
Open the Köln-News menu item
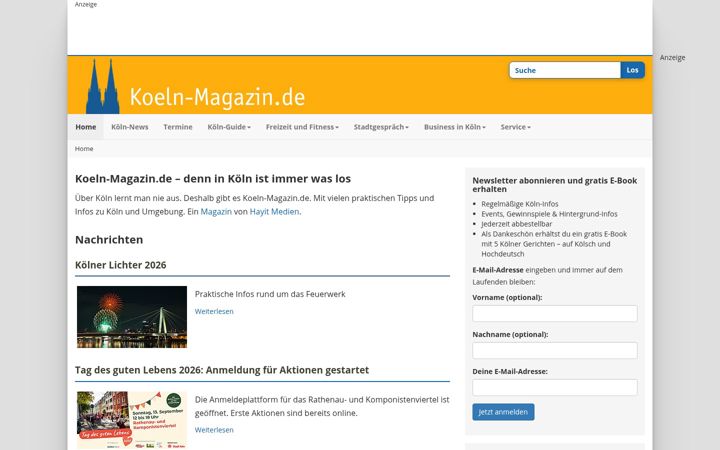(x=129, y=127)
